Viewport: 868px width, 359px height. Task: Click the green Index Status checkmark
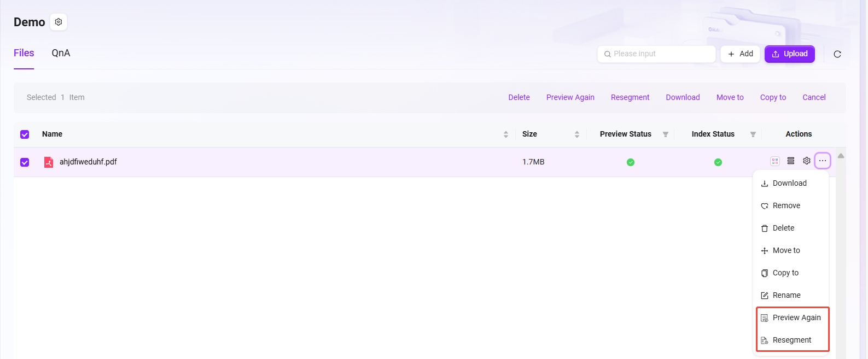[718, 162]
